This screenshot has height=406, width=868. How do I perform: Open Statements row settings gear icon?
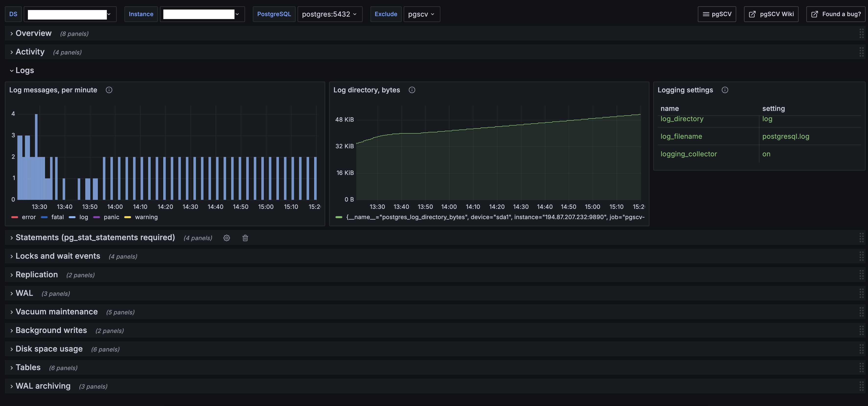pyautogui.click(x=226, y=238)
